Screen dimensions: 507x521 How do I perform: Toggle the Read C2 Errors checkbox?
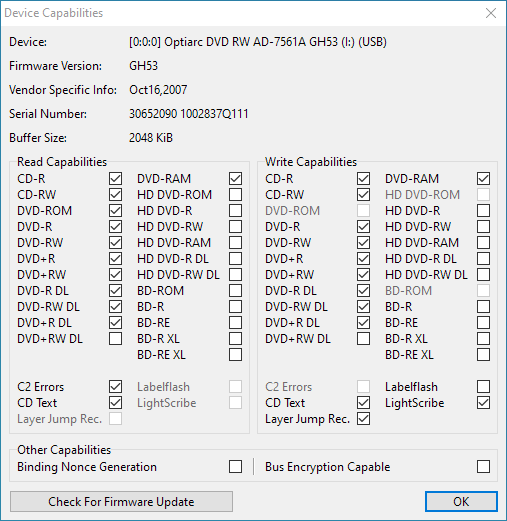click(115, 387)
